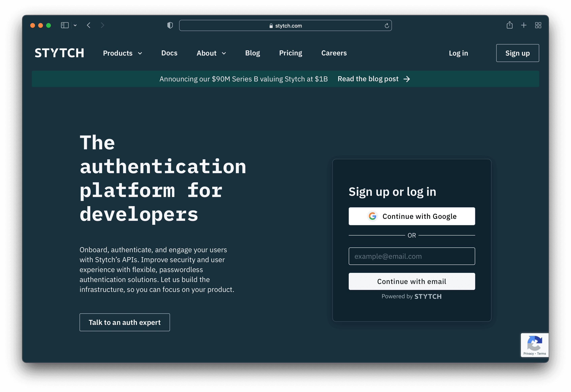Open a new tab with the plus icon
571x392 pixels.
(524, 25)
